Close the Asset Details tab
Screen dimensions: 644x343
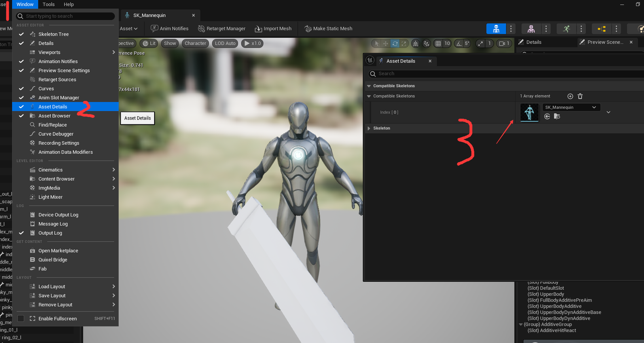(430, 61)
